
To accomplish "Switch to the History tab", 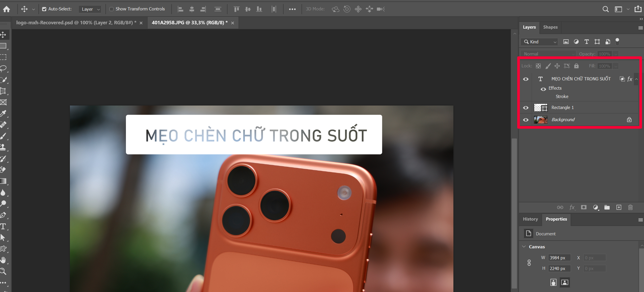I will click(530, 219).
